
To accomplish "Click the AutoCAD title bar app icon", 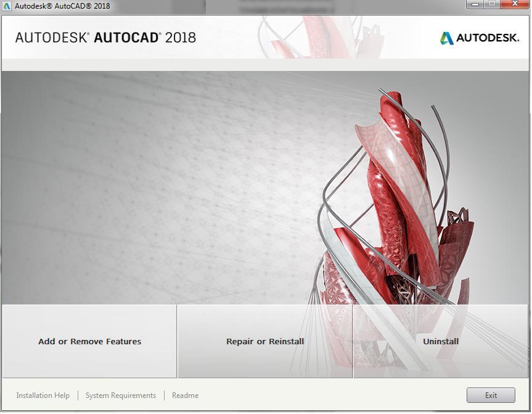I will tap(6, 6).
